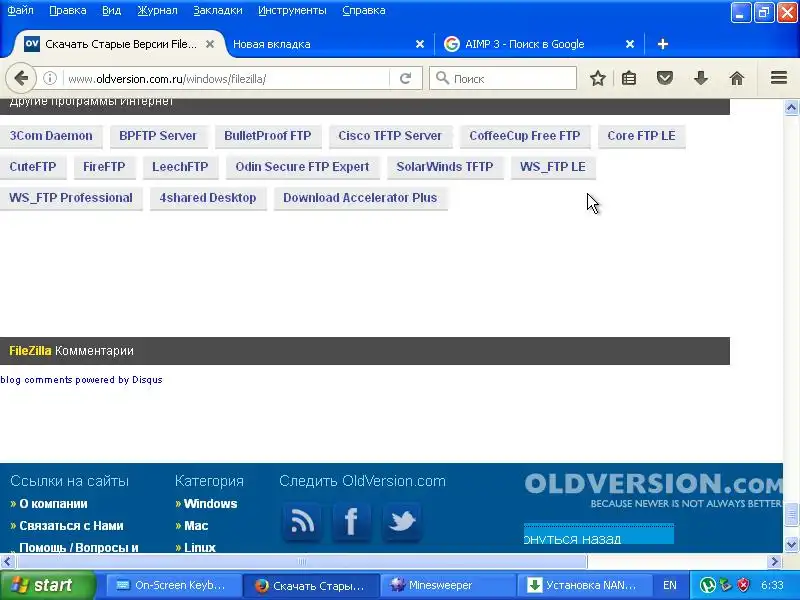This screenshot has width=800, height=600.
Task: Open the Windows start button
Action: [47, 585]
